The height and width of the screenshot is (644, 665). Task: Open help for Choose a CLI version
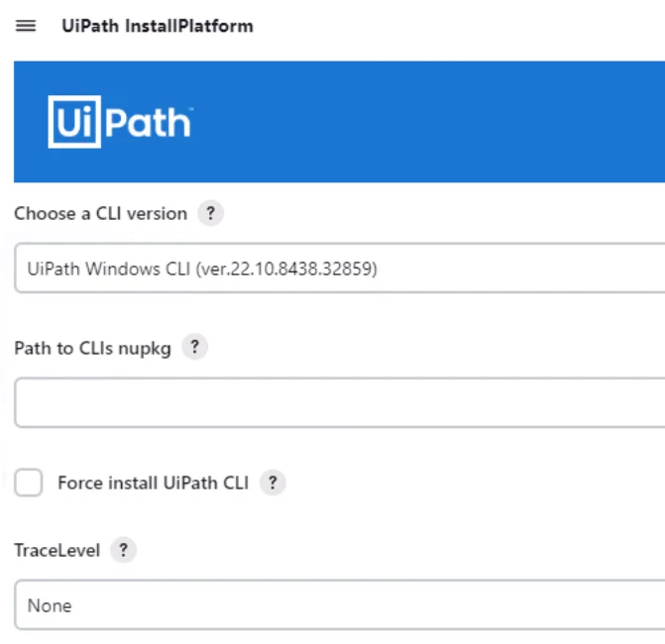210,213
